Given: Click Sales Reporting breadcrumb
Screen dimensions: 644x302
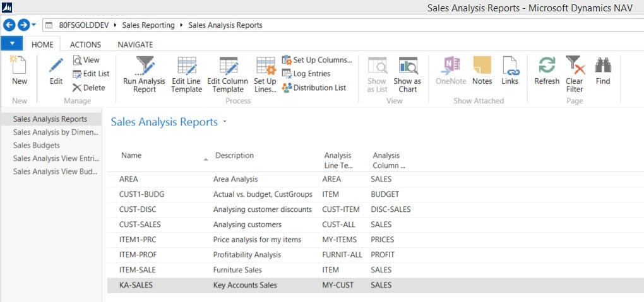Looking at the screenshot, I should [148, 25].
